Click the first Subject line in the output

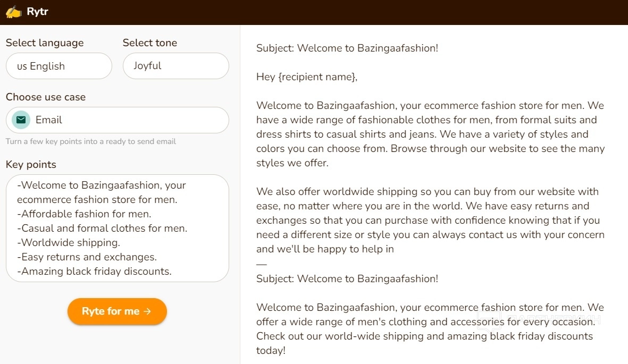[x=347, y=48]
